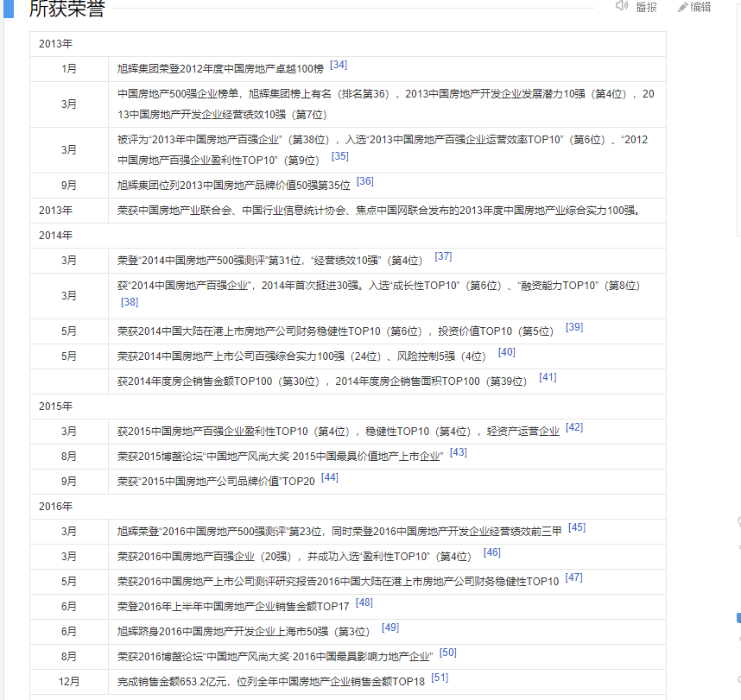Open citation reference [45]
The image size is (741, 700).
click(577, 527)
